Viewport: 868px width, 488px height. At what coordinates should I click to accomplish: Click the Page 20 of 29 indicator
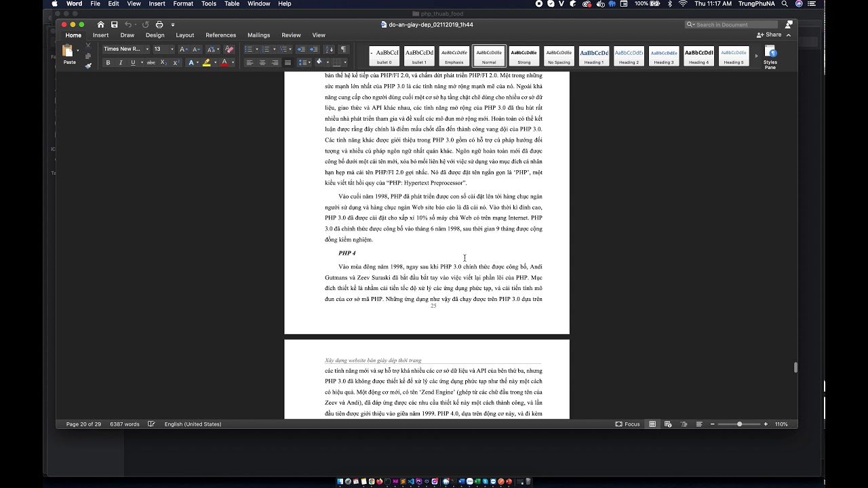(x=83, y=424)
